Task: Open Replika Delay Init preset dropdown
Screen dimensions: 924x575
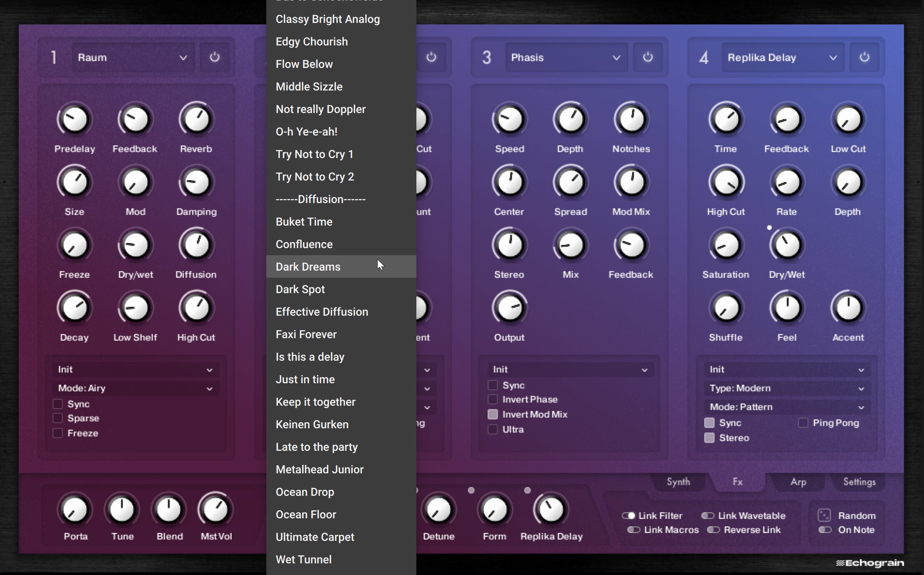Action: tap(787, 369)
